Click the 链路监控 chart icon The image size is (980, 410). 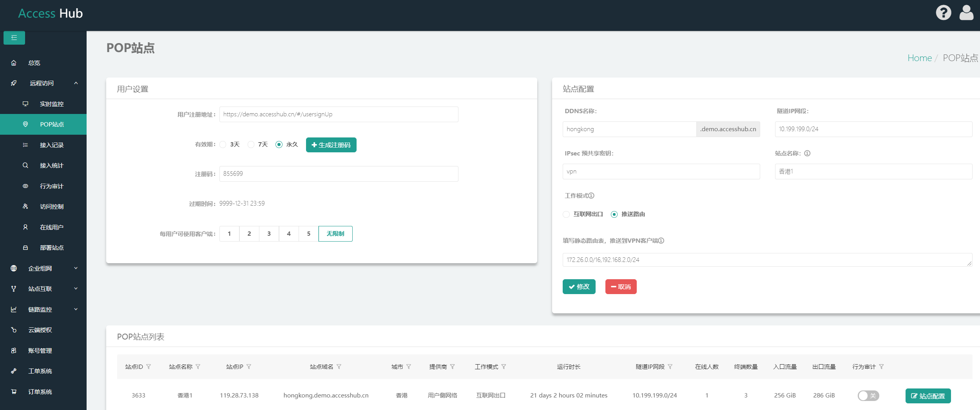[14, 309]
